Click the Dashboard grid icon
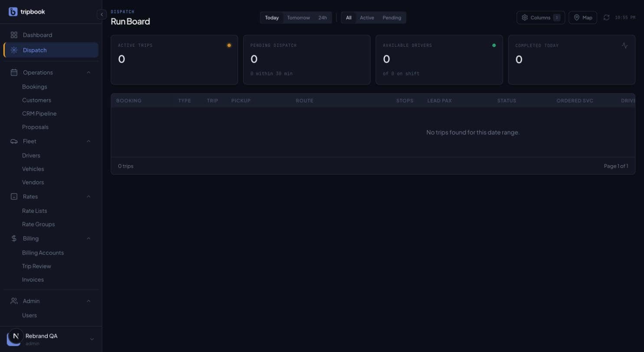644x352 pixels. pyautogui.click(x=14, y=35)
